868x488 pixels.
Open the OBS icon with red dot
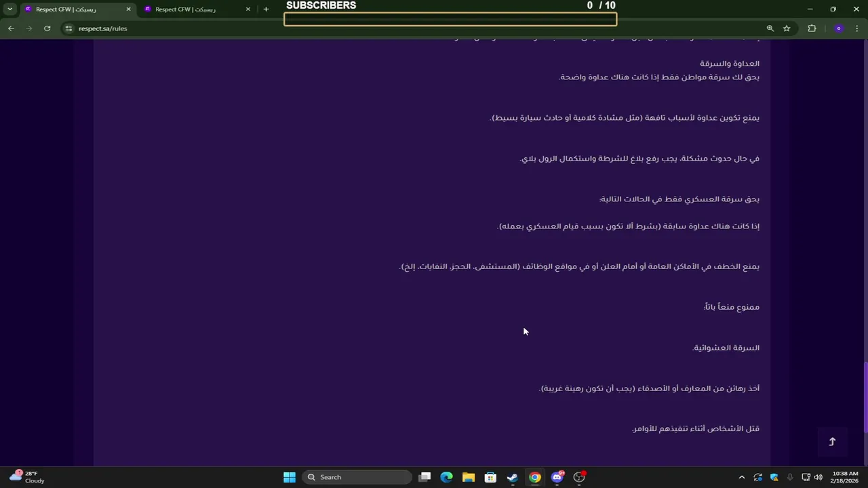[579, 477]
